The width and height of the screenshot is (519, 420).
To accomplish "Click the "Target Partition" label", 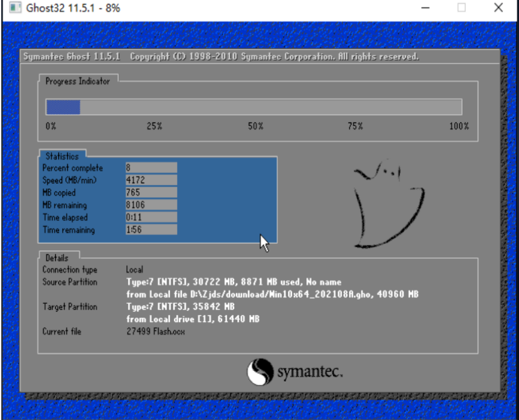I will (70, 307).
